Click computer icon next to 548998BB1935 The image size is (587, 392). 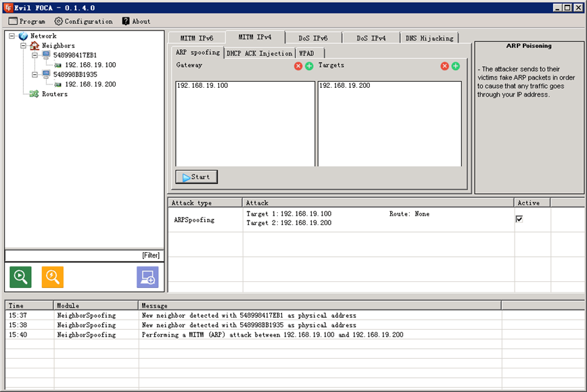coord(46,74)
